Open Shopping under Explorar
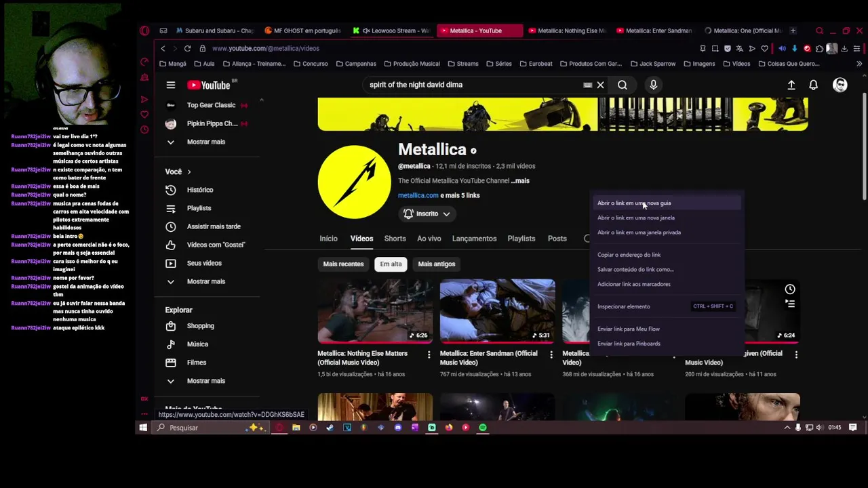Viewport: 868px width, 488px height. click(200, 326)
